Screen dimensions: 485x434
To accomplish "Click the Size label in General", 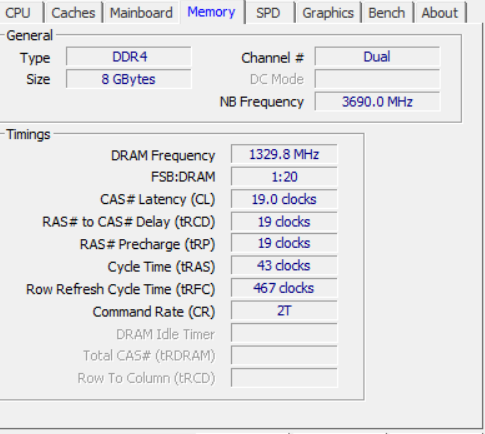I will 38,80.
